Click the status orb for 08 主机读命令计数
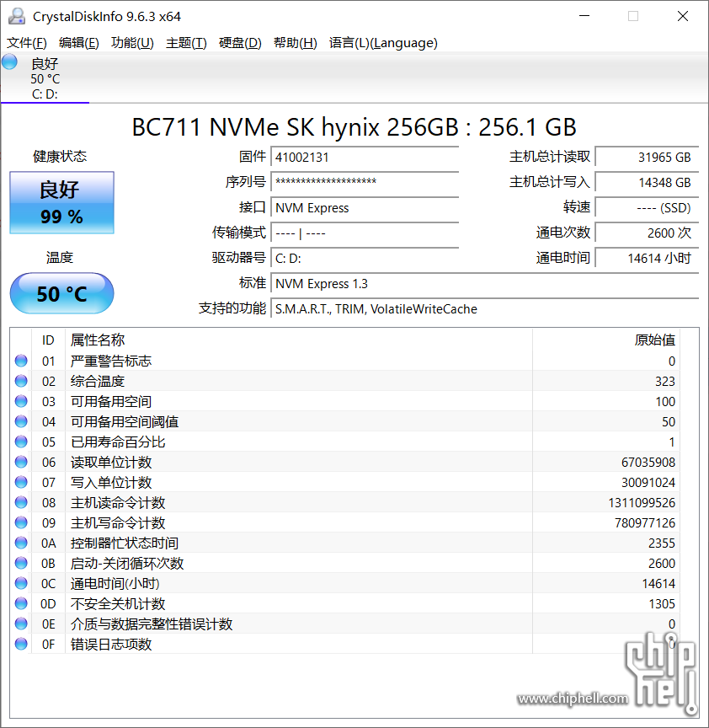This screenshot has height=728, width=709. coord(21,502)
